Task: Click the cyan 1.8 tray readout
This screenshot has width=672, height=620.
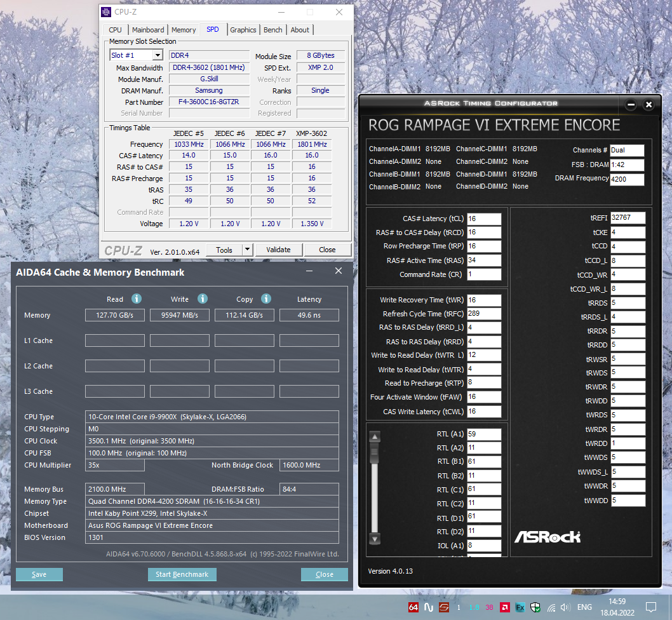Action: [x=474, y=607]
